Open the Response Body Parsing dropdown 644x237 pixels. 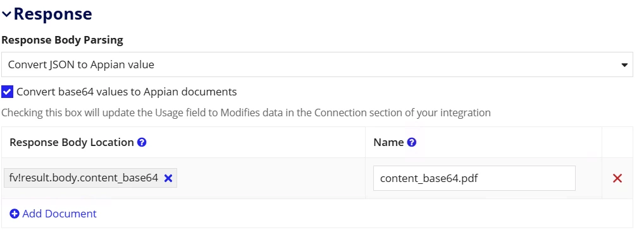point(317,64)
